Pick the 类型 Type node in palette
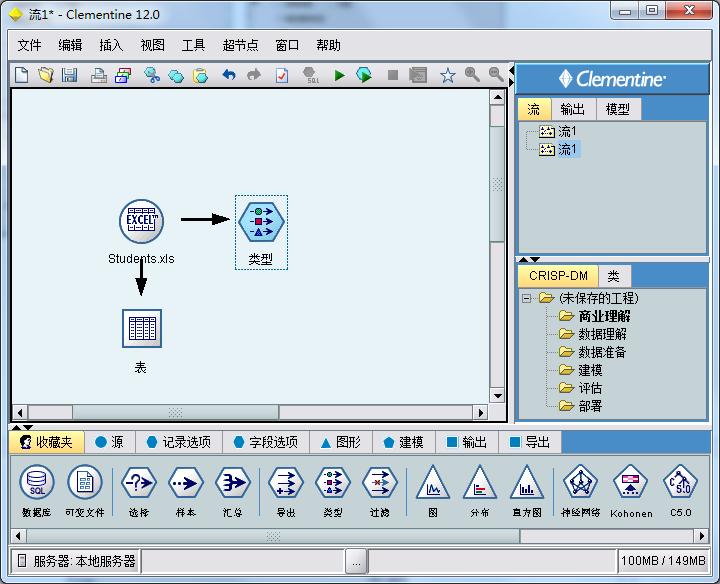 pyautogui.click(x=333, y=483)
